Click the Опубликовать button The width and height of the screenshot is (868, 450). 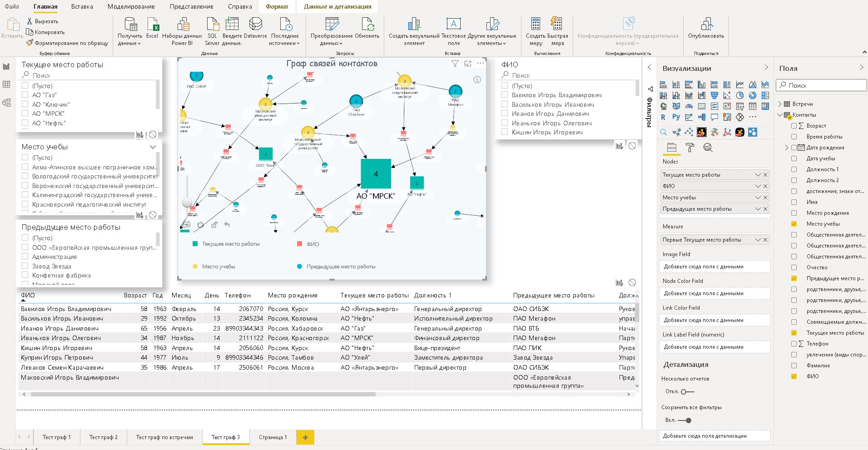706,28
